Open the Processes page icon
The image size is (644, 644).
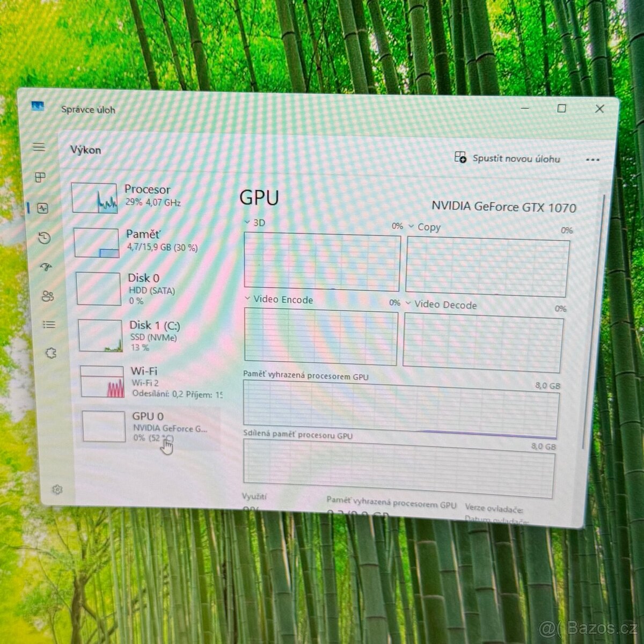[x=40, y=177]
